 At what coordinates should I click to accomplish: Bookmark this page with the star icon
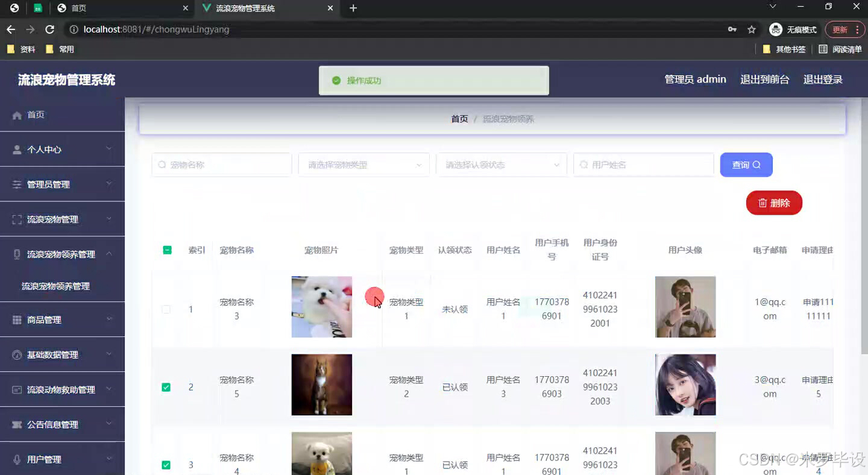tap(752, 30)
